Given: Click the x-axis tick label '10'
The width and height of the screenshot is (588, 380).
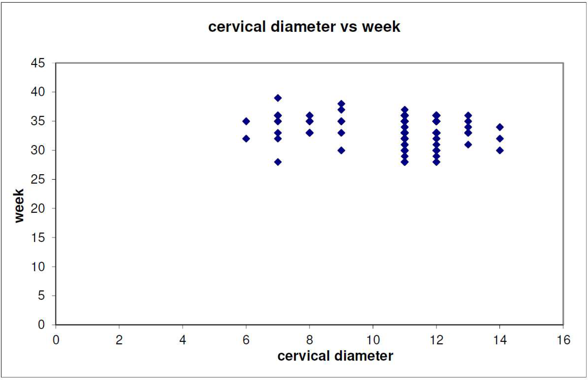Looking at the screenshot, I should pyautogui.click(x=373, y=340).
